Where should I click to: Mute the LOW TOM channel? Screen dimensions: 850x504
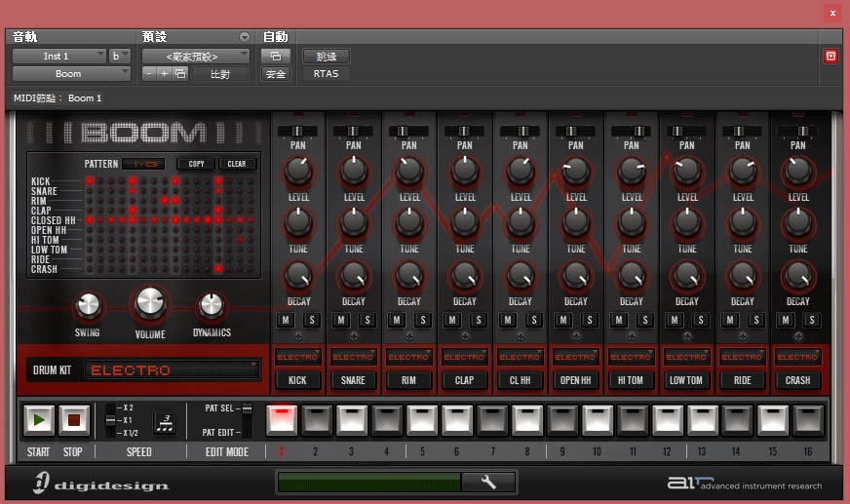pos(675,321)
